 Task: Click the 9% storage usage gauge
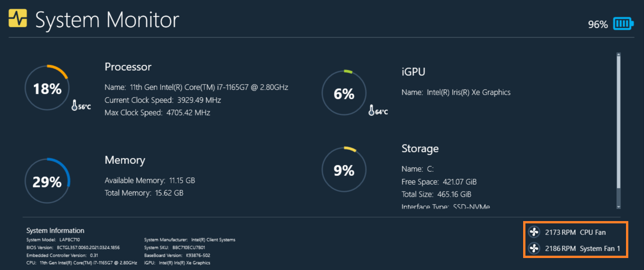[344, 170]
